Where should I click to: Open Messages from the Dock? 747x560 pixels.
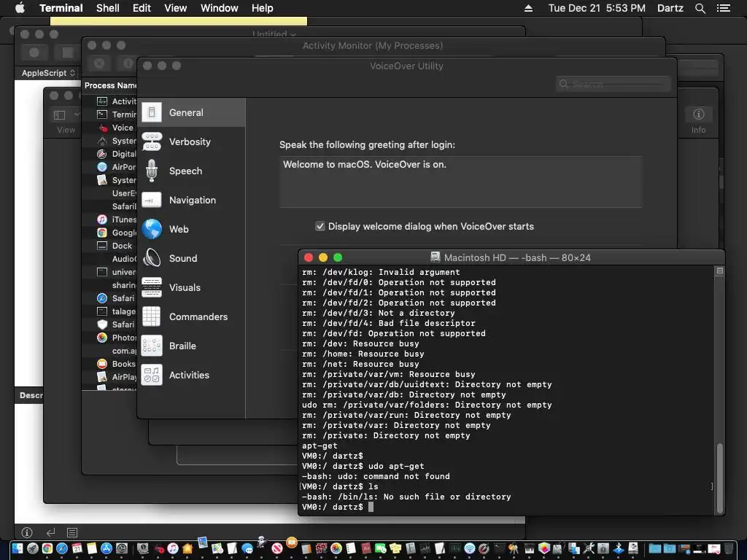pyautogui.click(x=247, y=548)
